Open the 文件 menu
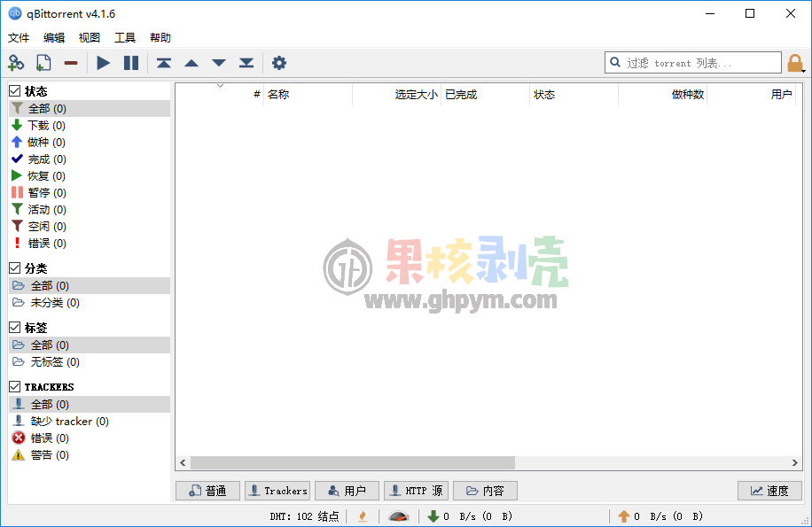812x527 pixels. [x=19, y=38]
